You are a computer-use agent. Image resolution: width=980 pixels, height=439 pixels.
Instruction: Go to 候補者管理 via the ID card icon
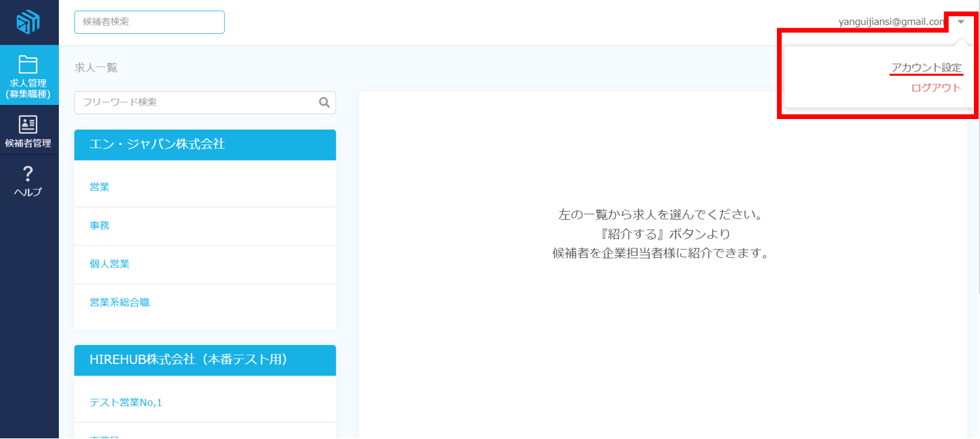28,124
